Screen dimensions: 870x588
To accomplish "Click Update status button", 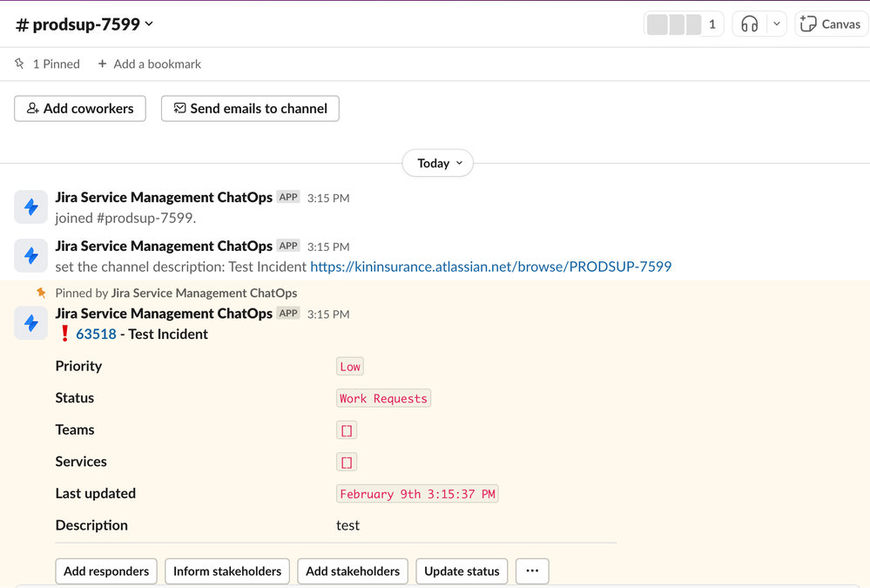I will [x=462, y=571].
